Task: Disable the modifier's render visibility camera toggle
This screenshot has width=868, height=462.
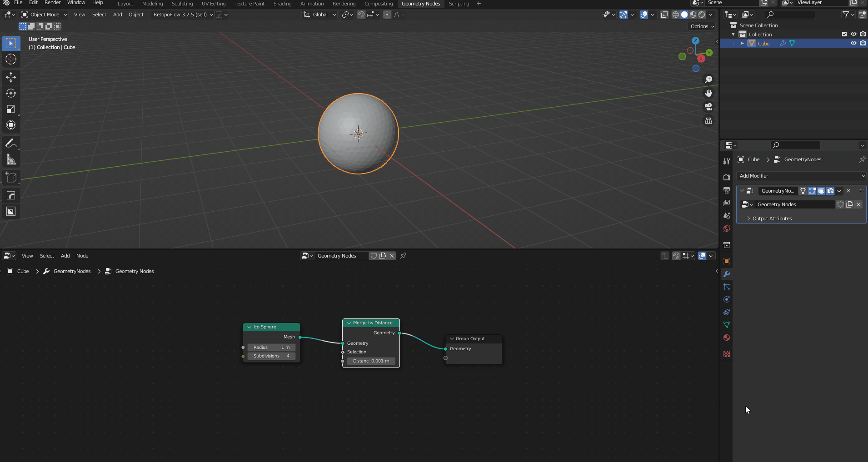Action: 829,191
